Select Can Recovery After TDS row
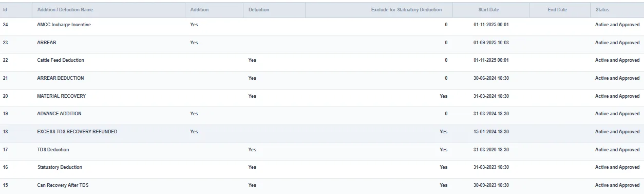The height and width of the screenshot is (194, 644). pos(322,185)
